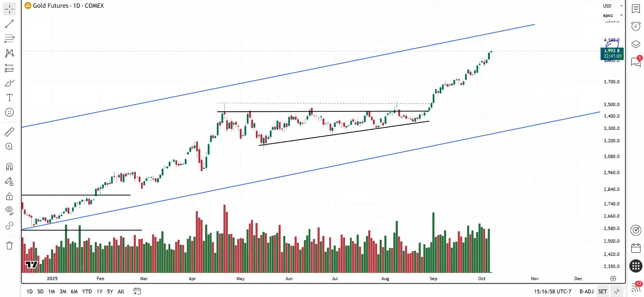Open the alerts clock panel
The image size is (644, 297).
coord(636,26)
